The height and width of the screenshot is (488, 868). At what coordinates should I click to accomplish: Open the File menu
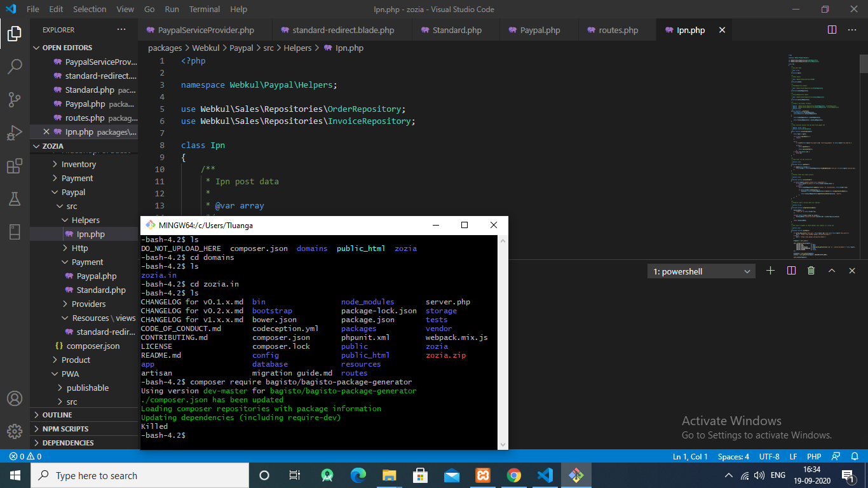click(x=33, y=9)
